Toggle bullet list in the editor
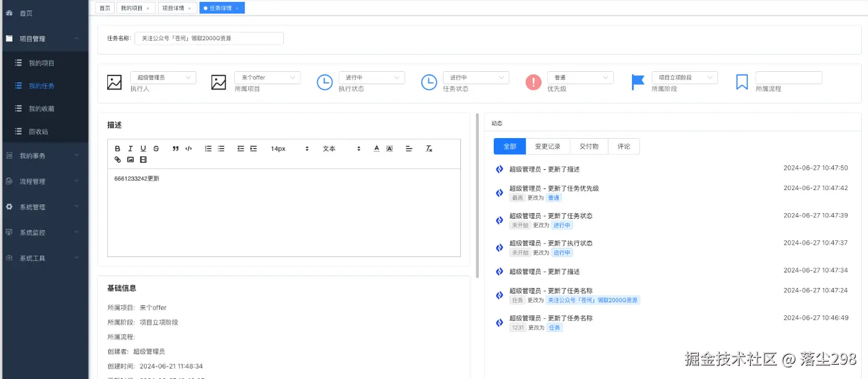 (221, 149)
